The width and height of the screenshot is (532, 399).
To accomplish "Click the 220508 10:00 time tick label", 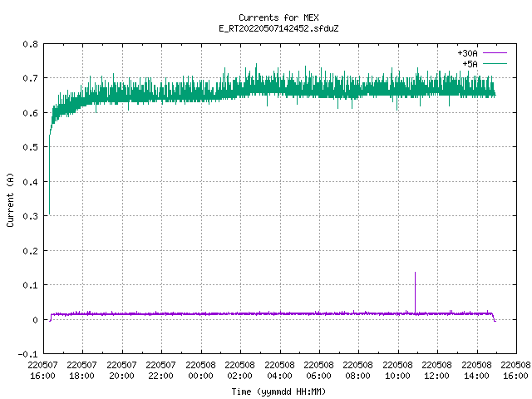I will (x=397, y=370).
